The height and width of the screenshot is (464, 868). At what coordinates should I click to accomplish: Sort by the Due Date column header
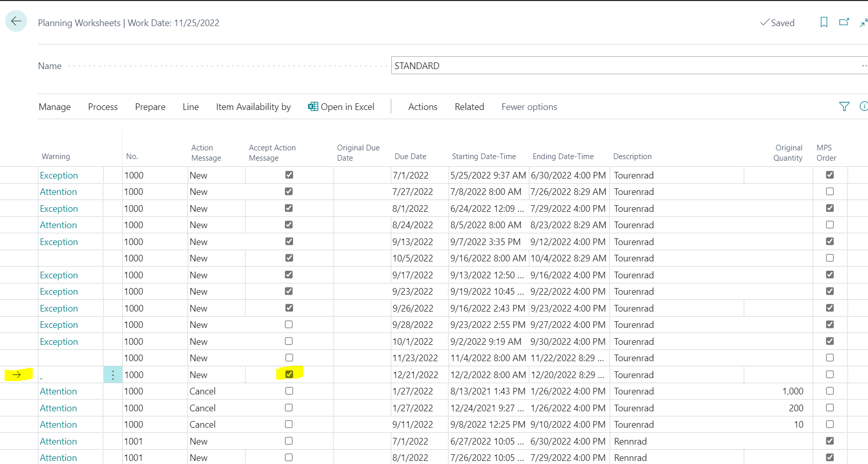click(410, 157)
